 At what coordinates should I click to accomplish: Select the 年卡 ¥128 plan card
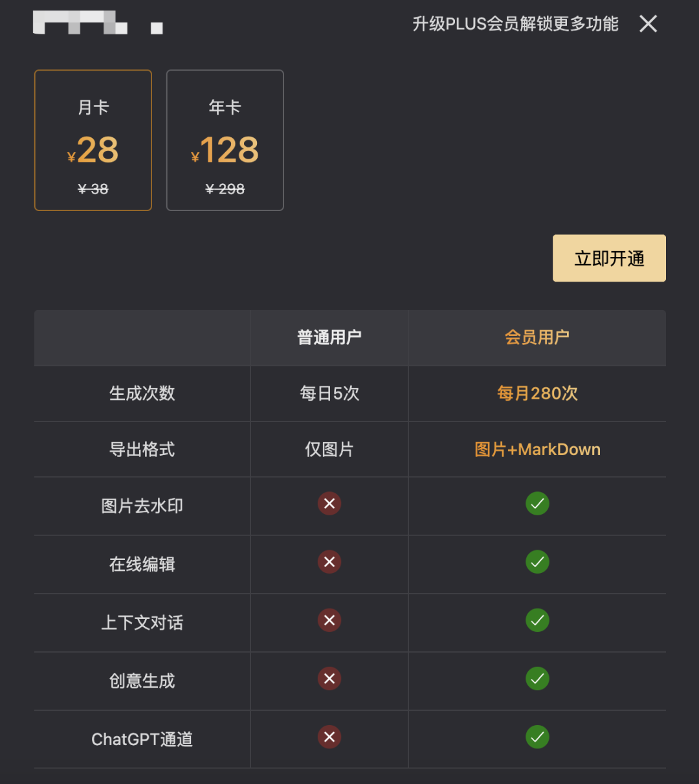click(225, 140)
